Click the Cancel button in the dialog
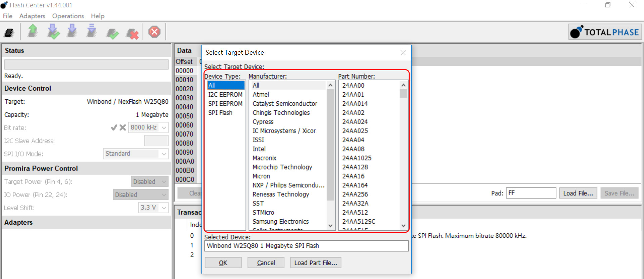644x279 pixels. point(266,263)
